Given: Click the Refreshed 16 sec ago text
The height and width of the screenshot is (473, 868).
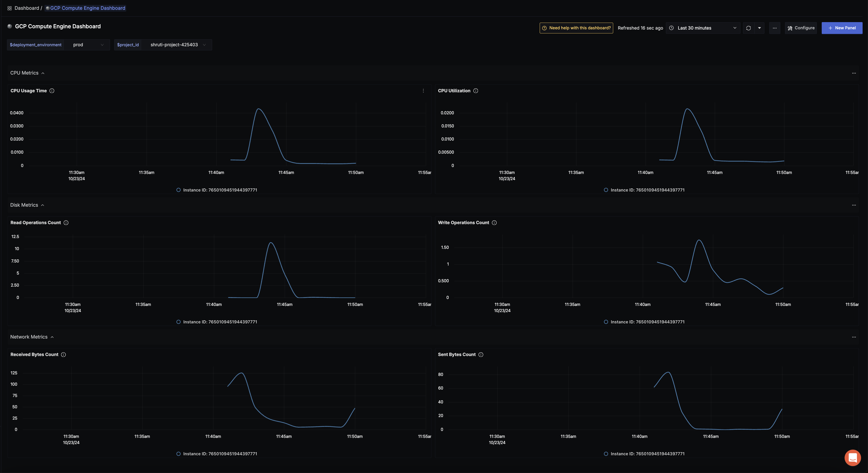Looking at the screenshot, I should coord(640,28).
